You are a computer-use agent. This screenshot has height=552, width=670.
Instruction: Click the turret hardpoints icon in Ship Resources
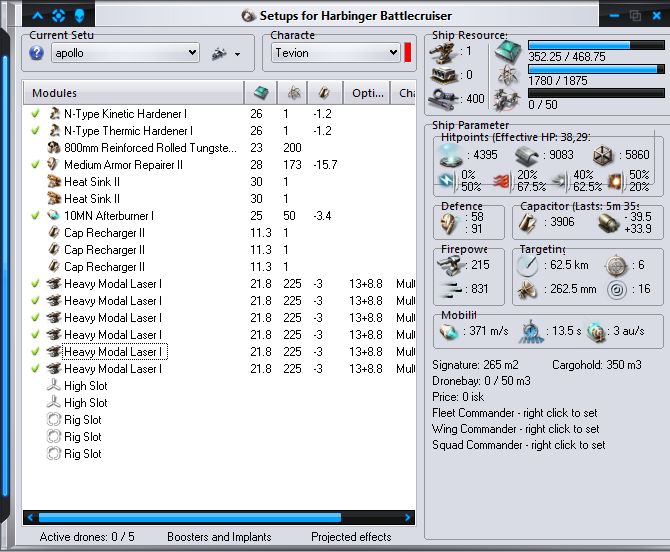pos(443,53)
